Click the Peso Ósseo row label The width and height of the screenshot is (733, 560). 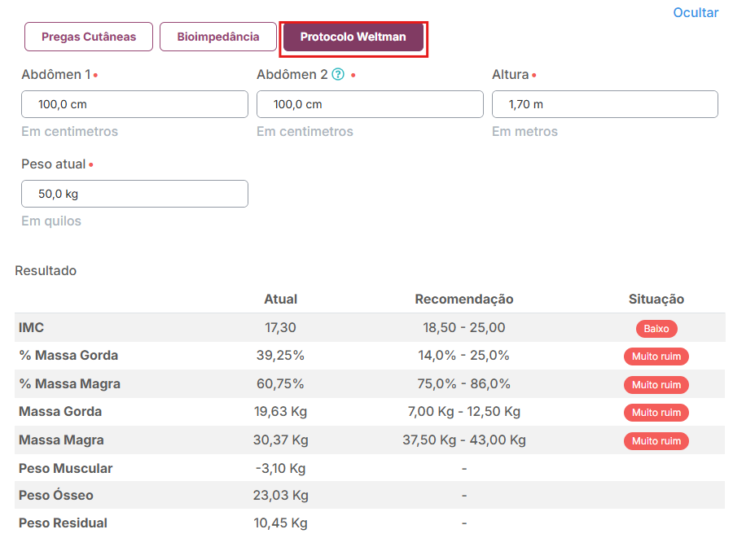coord(56,495)
